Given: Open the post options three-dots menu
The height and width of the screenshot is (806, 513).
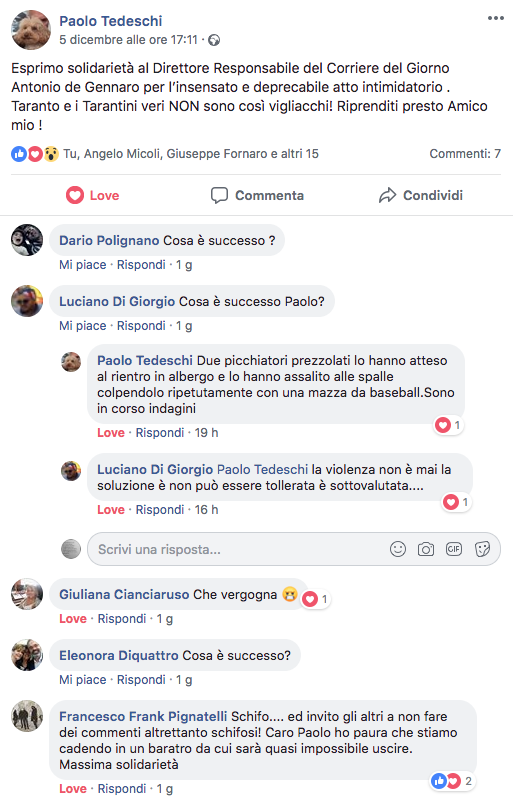Looking at the screenshot, I should (496, 18).
